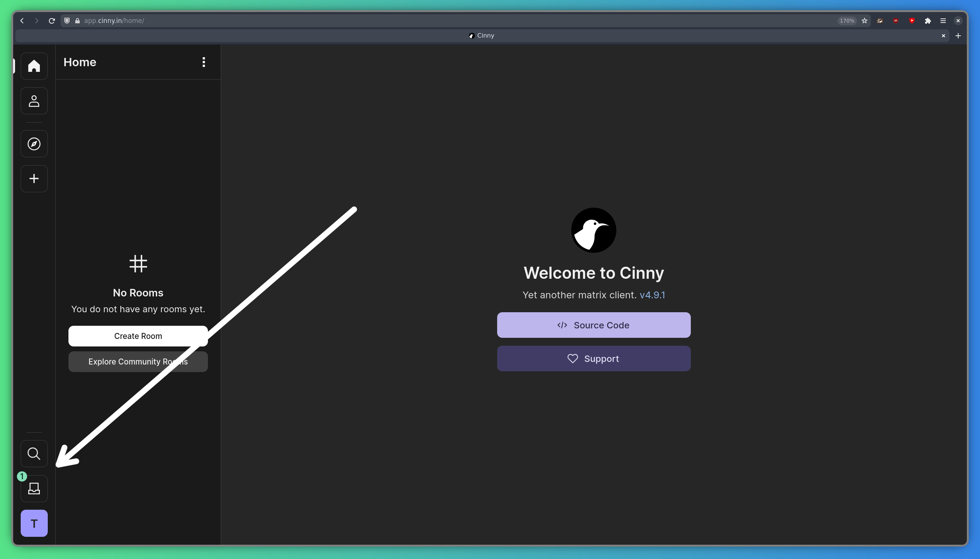Image resolution: width=980 pixels, height=559 pixels.
Task: Open the Source Code button
Action: pos(593,325)
